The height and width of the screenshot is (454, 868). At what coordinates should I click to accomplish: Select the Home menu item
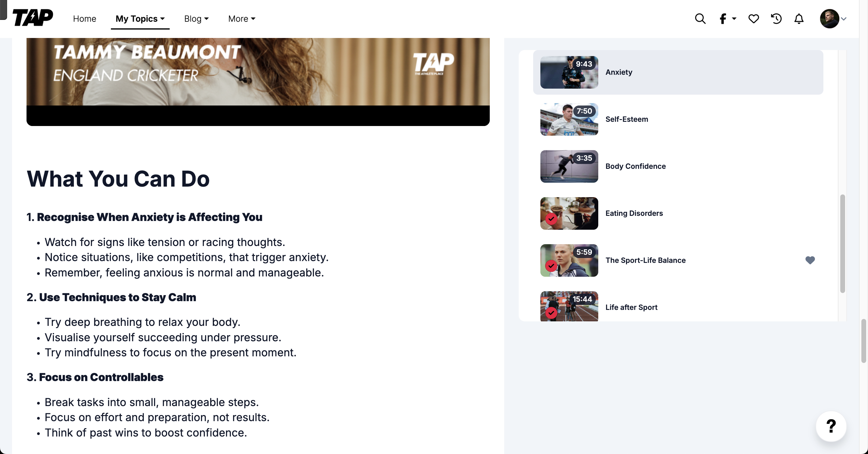click(x=84, y=18)
